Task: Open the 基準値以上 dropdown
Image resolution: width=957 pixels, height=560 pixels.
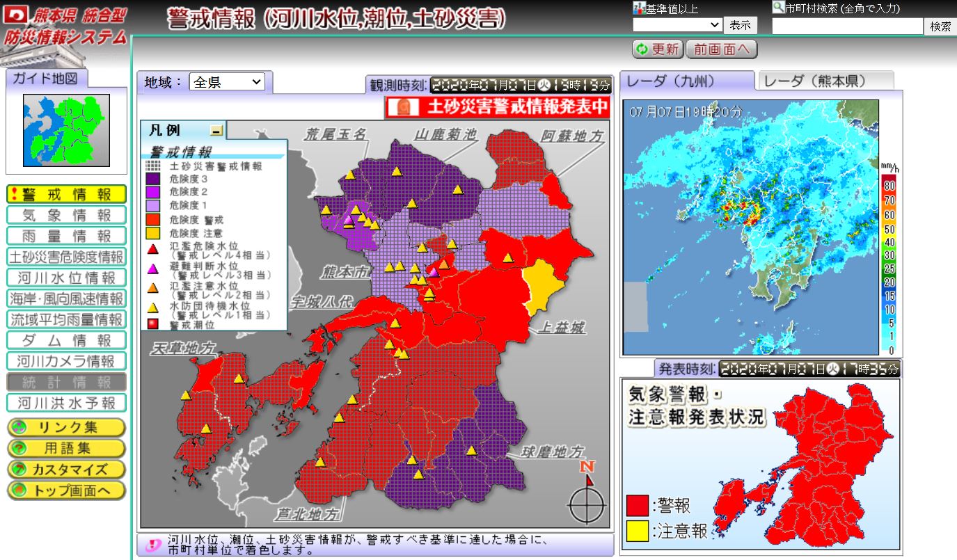Action: pos(677,25)
